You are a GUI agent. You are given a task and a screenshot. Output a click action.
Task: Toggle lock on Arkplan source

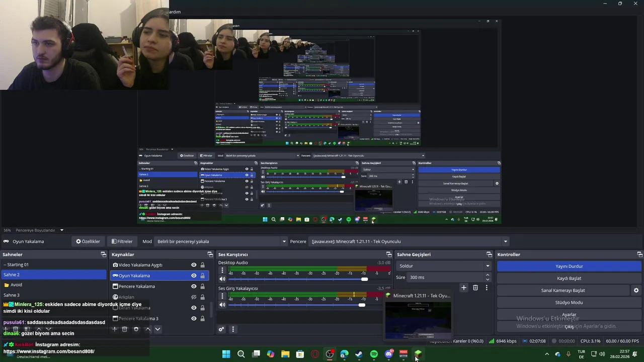coord(202,297)
